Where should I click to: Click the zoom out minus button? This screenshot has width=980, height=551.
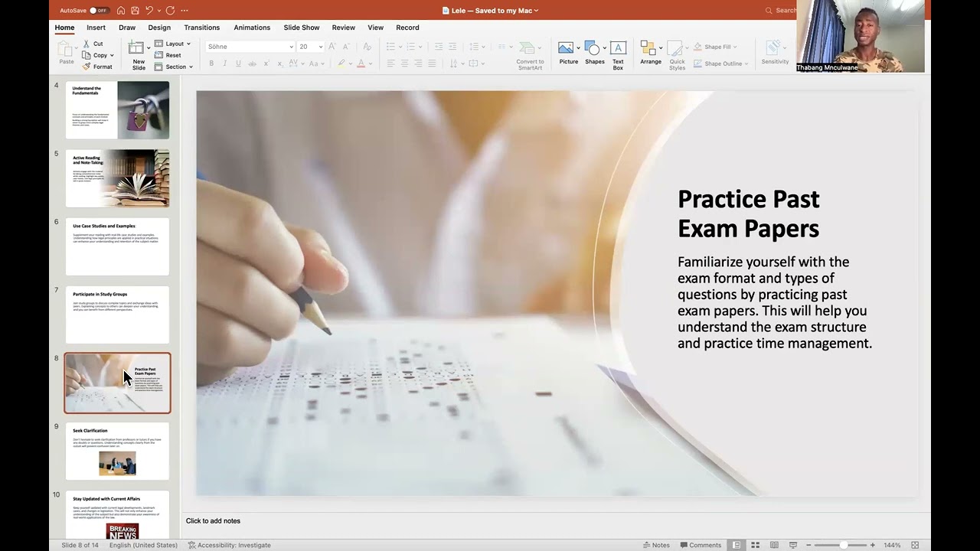(x=808, y=545)
